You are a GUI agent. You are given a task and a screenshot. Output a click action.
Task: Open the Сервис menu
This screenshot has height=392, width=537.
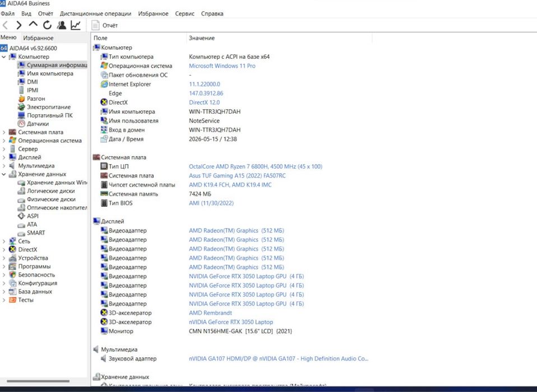(185, 13)
